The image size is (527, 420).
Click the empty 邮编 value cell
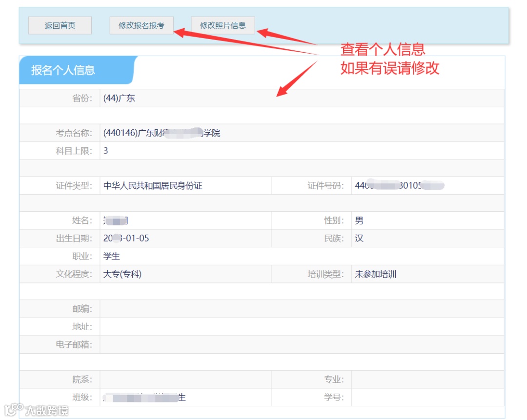[302, 309]
